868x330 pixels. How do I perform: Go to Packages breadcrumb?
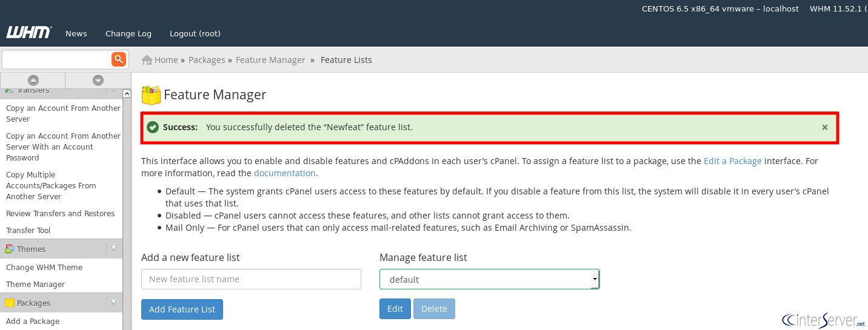click(x=207, y=60)
